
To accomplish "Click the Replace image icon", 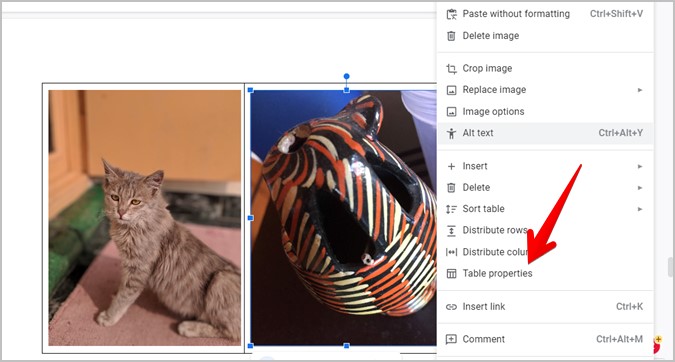I will pos(451,90).
